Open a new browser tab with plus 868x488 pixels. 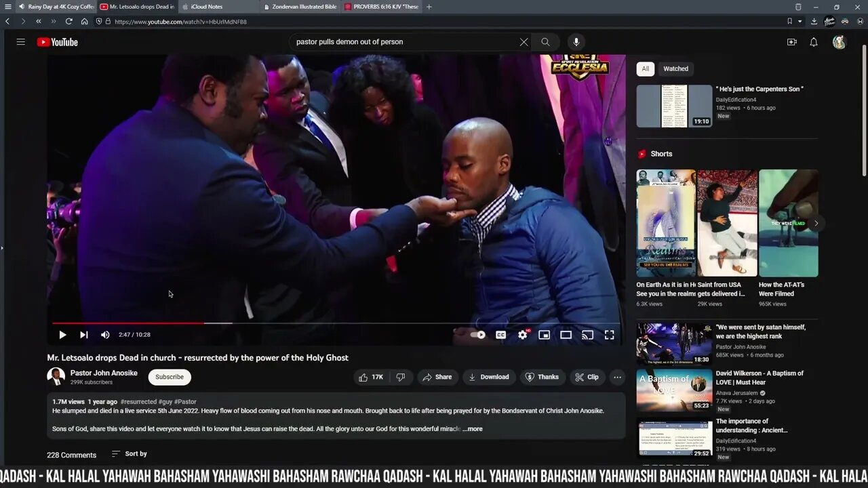(429, 7)
